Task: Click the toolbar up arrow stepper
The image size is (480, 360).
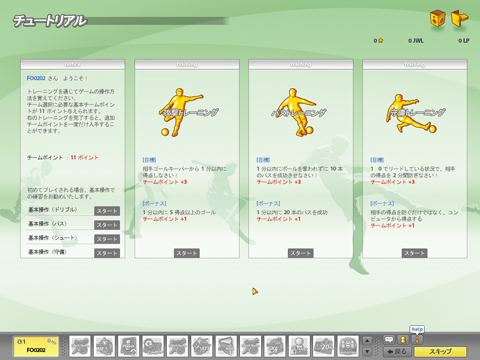Action: coord(367,341)
